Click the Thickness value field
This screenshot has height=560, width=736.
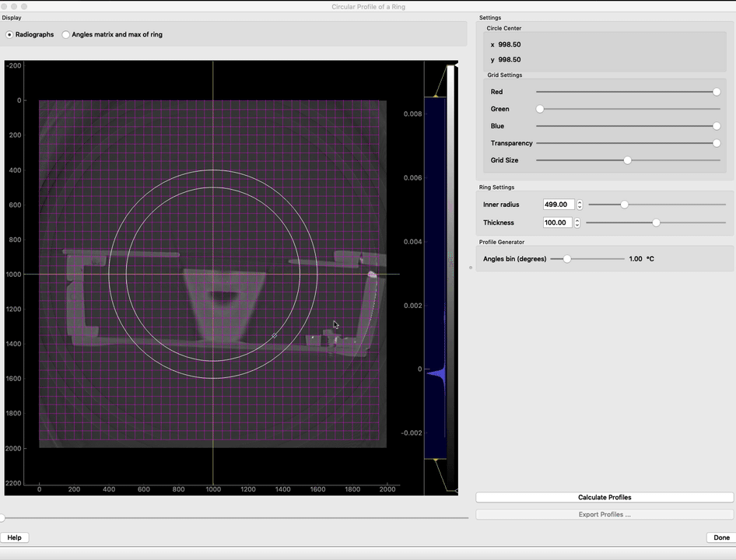click(559, 222)
